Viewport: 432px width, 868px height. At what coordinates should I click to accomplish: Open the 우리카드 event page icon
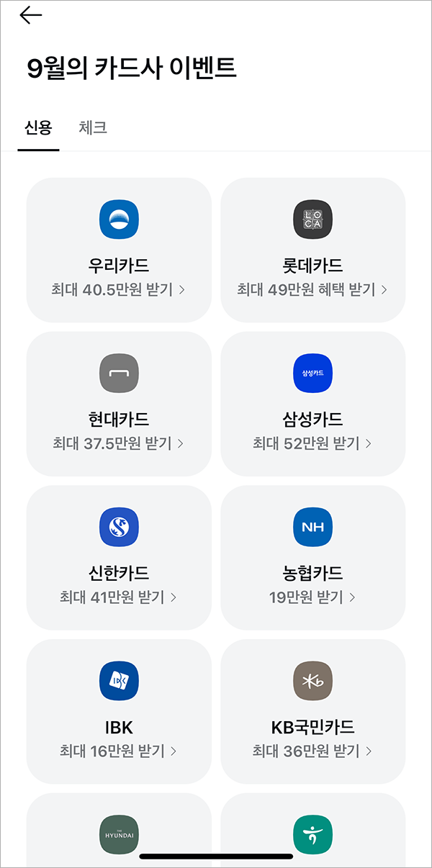[119, 220]
